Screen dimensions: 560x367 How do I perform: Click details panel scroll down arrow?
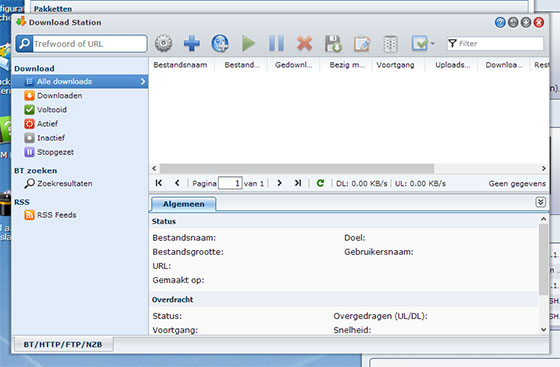tap(543, 330)
